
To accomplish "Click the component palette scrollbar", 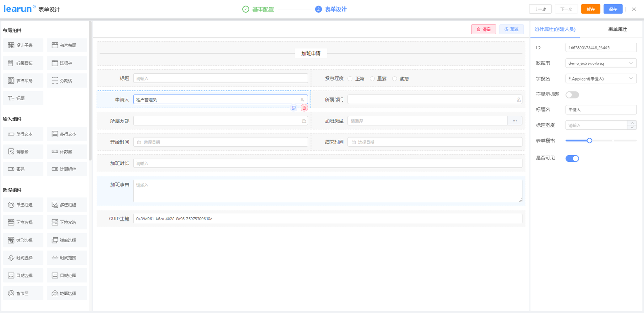I will pyautogui.click(x=90, y=91).
